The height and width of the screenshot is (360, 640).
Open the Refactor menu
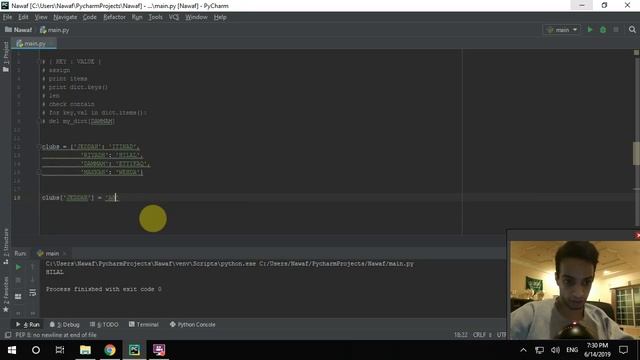pos(114,17)
